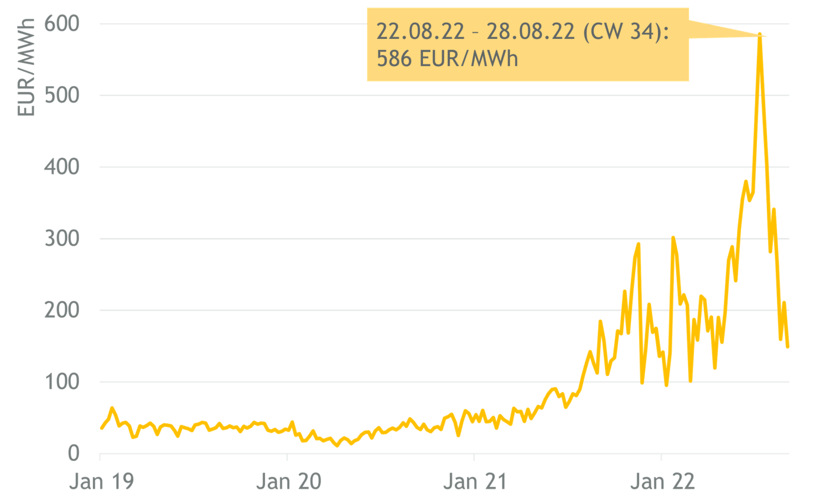Click the EUR/MWh axis title
This screenshot has height=504, width=830.
pos(26,67)
